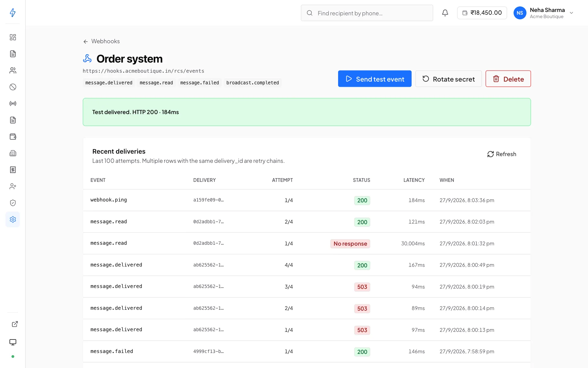Open the dollar receipt sidebar icon
The image size is (588, 368).
pos(13,170)
